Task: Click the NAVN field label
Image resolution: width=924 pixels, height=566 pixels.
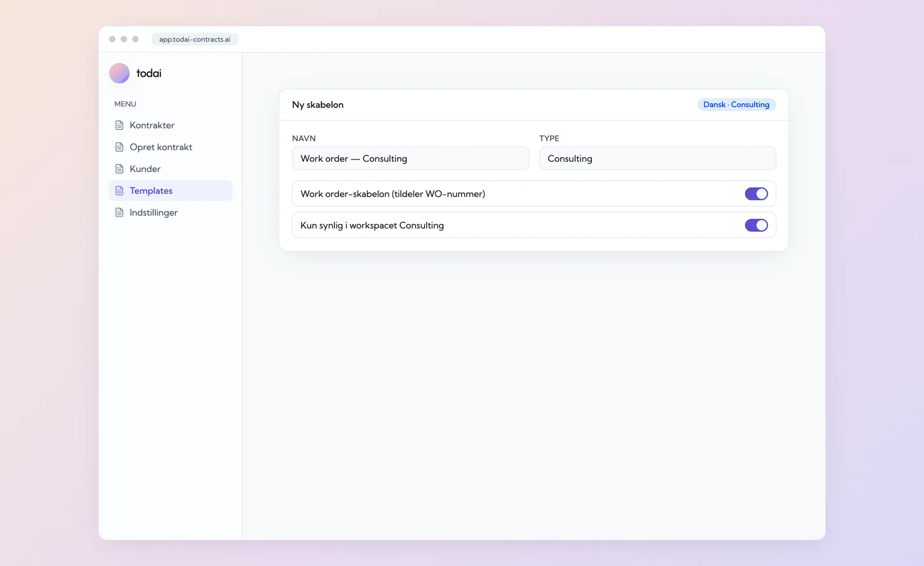Action: pyautogui.click(x=304, y=139)
